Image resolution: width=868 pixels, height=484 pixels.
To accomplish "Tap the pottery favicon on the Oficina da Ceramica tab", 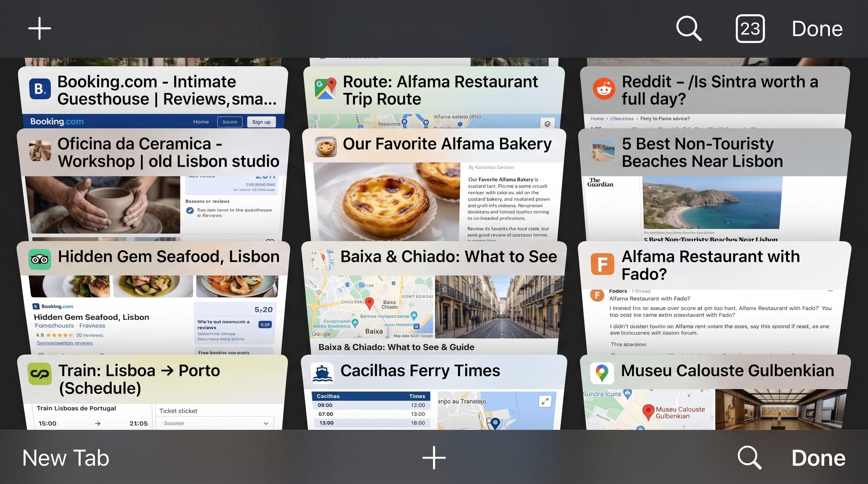I will (x=40, y=151).
